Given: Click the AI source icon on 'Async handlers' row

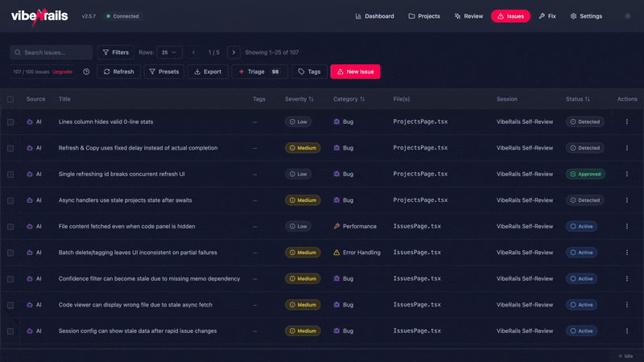Looking at the screenshot, I should tap(30, 200).
